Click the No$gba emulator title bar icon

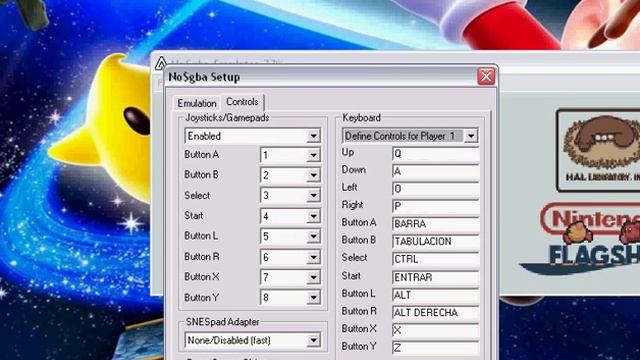[x=161, y=63]
